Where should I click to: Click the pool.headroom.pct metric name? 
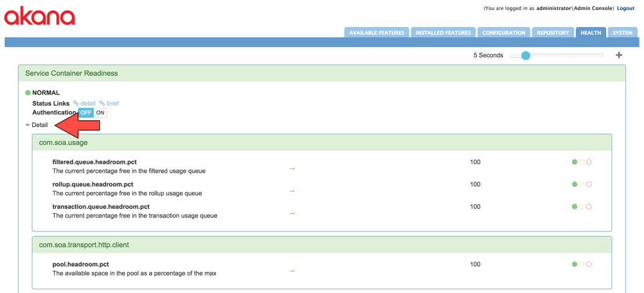tap(80, 265)
